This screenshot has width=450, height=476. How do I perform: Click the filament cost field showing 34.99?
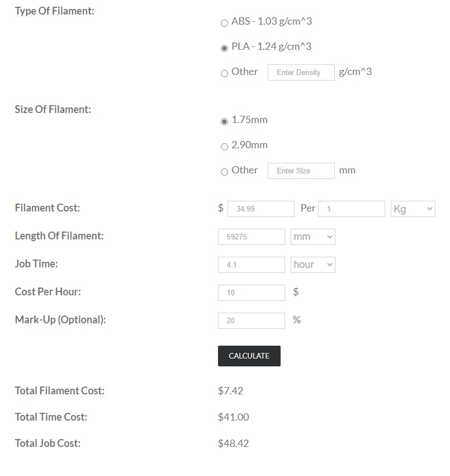[x=261, y=209]
